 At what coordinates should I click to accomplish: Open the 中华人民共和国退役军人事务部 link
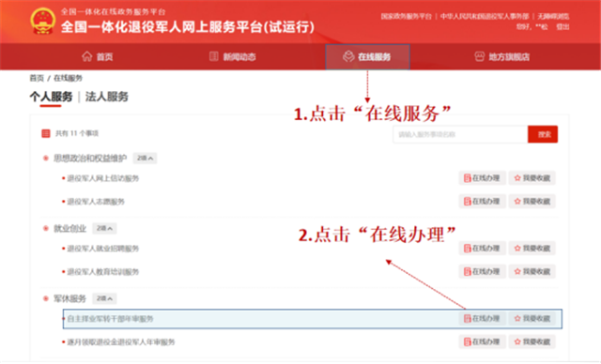(485, 16)
